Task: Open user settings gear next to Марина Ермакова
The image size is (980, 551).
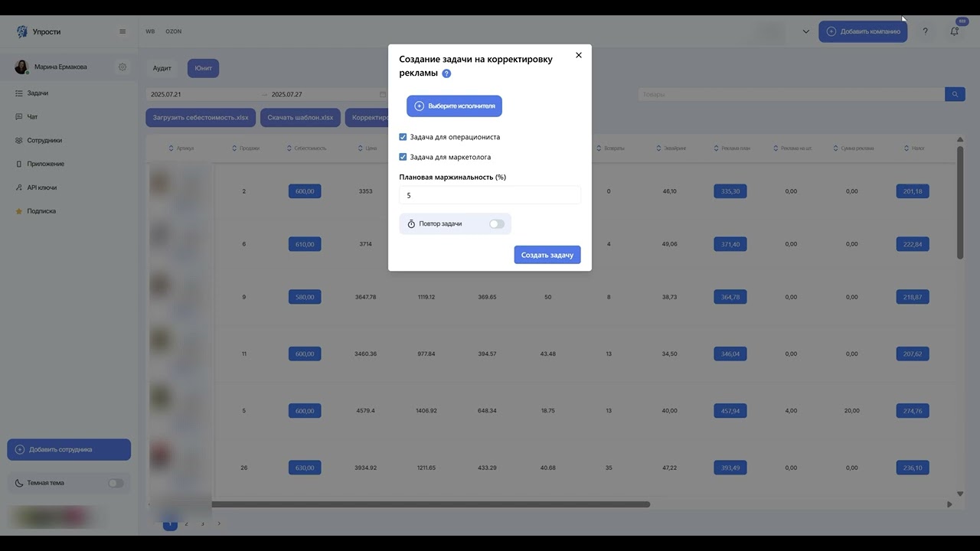Action: [x=122, y=67]
